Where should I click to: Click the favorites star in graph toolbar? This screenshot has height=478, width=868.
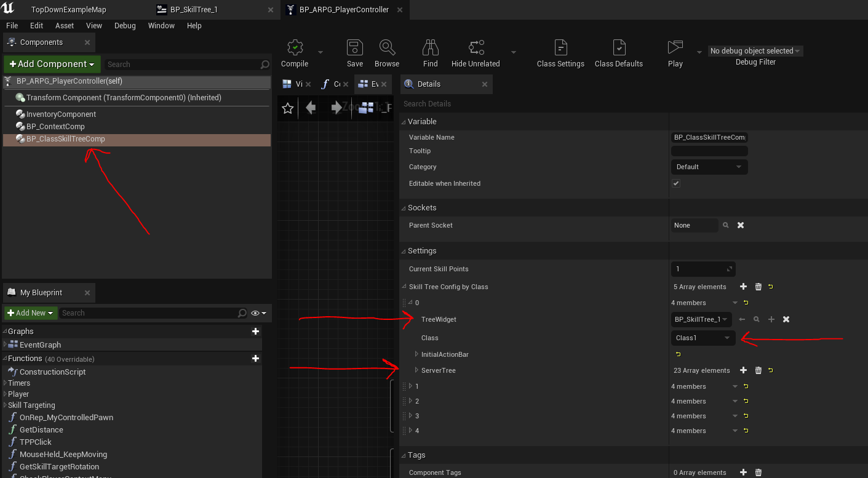pos(287,108)
